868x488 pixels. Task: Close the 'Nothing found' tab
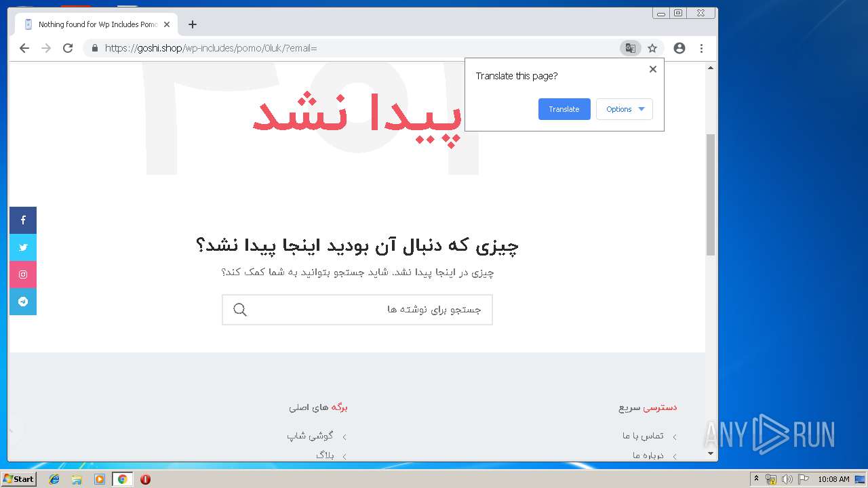(x=167, y=24)
